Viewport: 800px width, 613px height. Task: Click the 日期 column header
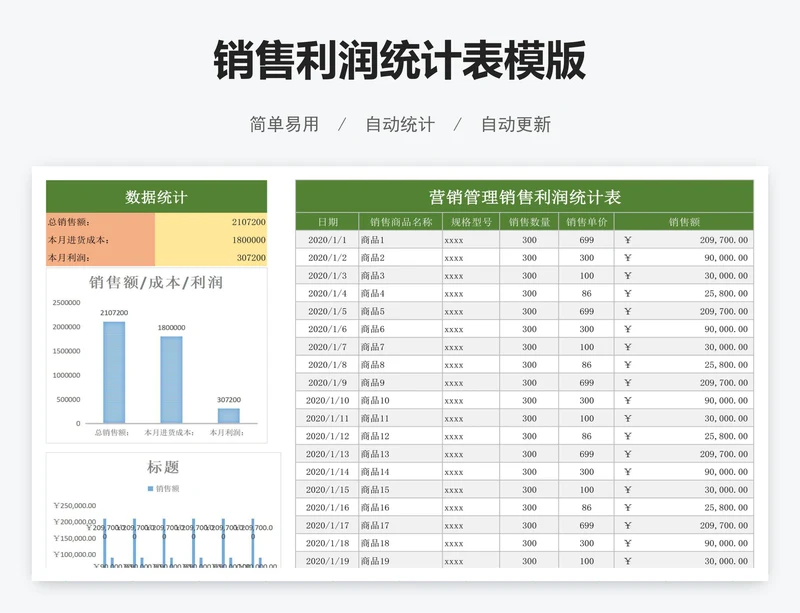[327, 222]
